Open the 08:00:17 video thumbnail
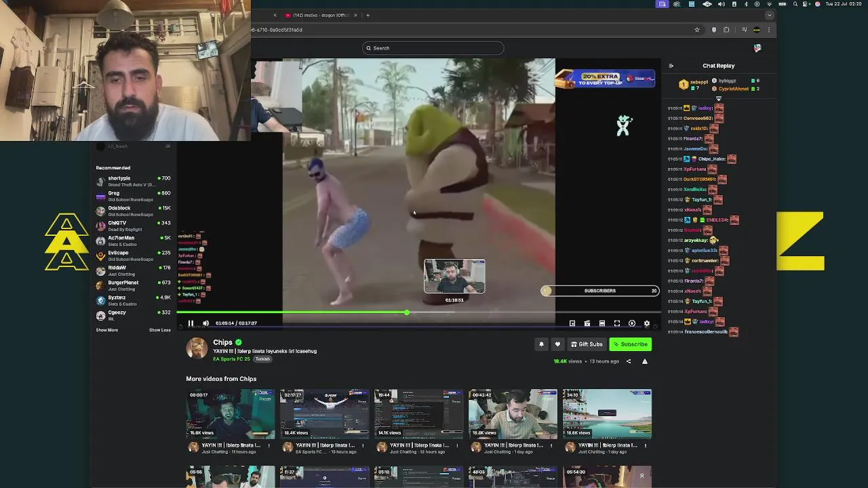Screen dimensions: 868x488 point(231,414)
